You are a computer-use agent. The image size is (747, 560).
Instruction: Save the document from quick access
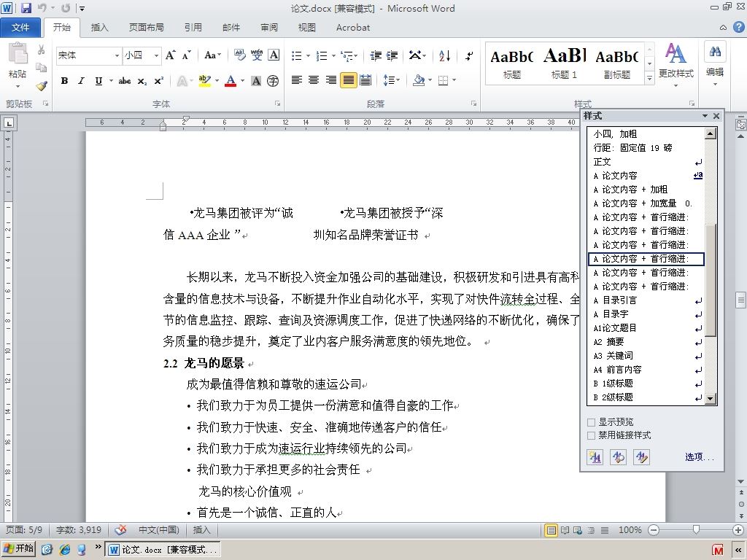tap(26, 8)
